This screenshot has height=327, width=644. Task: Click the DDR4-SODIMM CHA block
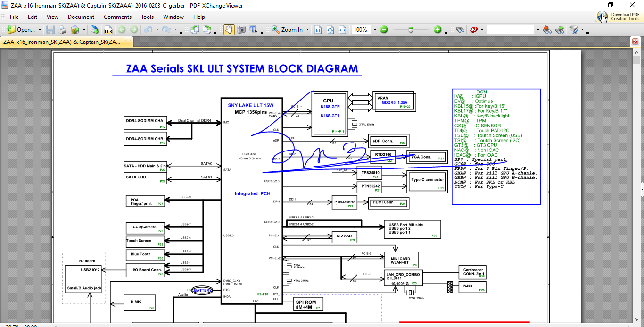coord(146,123)
